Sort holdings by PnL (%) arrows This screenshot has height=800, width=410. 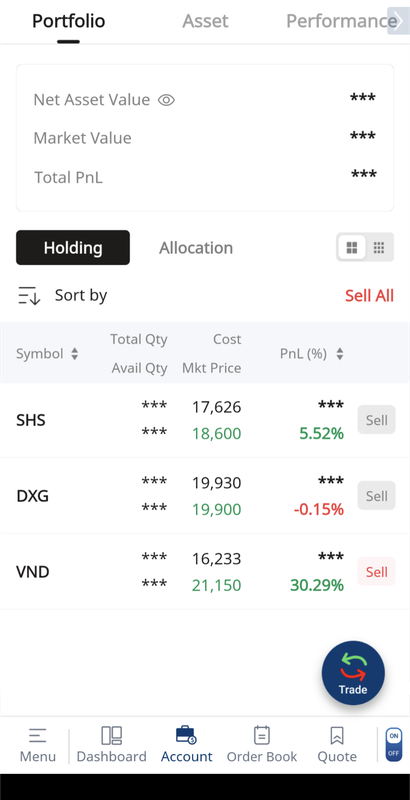click(340, 354)
